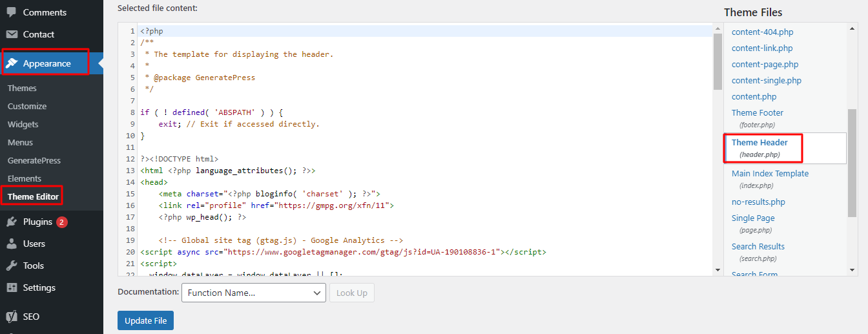Open the Single Page template file

pyautogui.click(x=753, y=218)
